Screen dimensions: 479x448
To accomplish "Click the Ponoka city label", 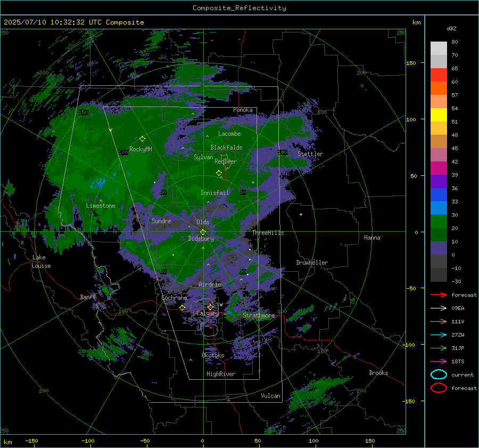I will click(x=243, y=110).
